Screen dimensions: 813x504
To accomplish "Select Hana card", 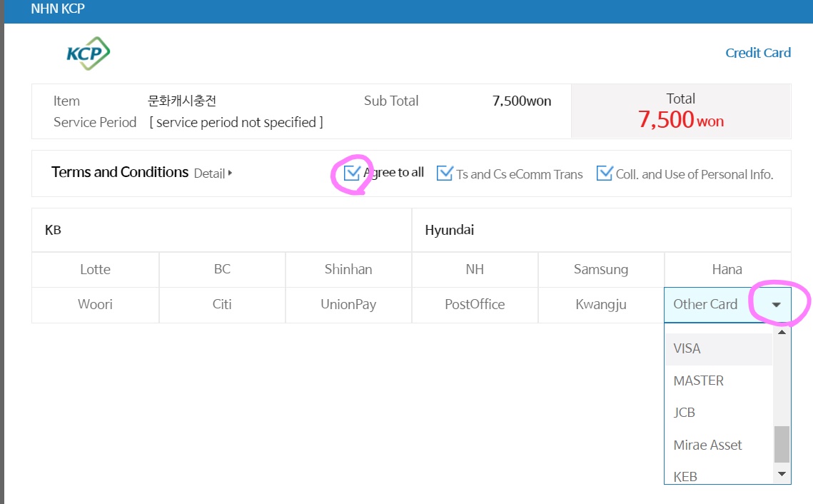I will click(x=727, y=270).
